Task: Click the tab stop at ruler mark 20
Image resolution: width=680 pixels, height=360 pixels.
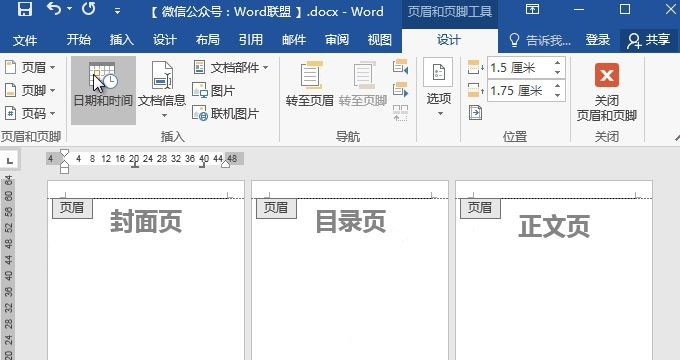Action: coord(135,165)
